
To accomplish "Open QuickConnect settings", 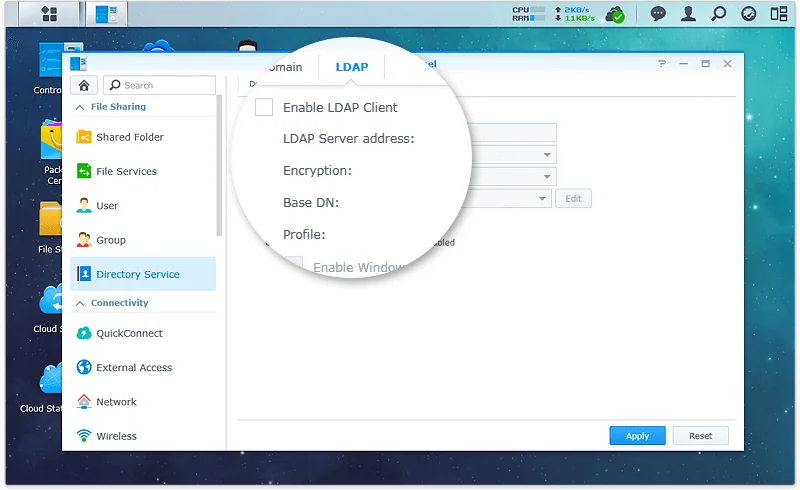I will (129, 333).
